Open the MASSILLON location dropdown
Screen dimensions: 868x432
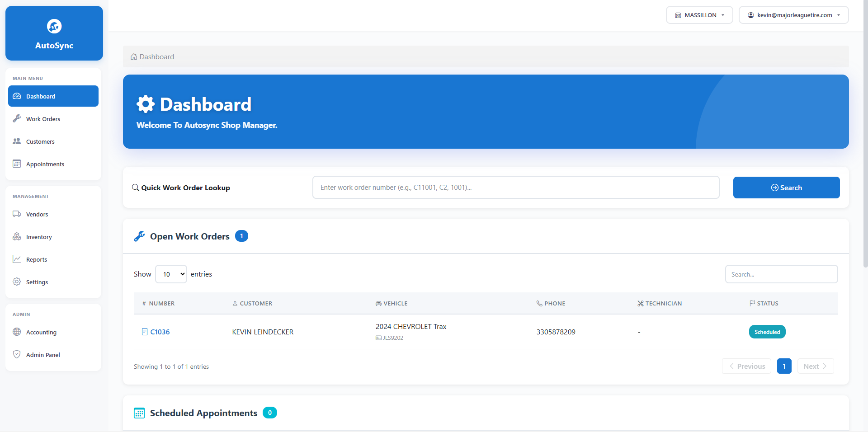click(699, 15)
